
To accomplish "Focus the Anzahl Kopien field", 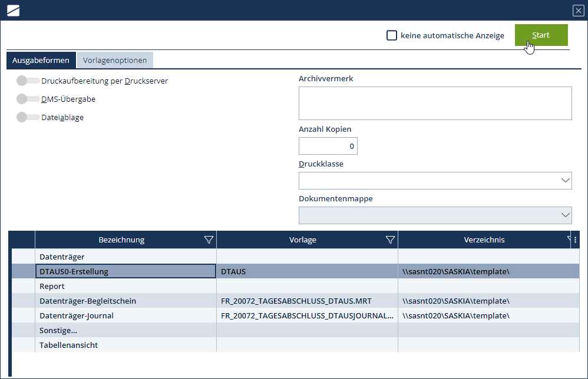I will [x=328, y=146].
